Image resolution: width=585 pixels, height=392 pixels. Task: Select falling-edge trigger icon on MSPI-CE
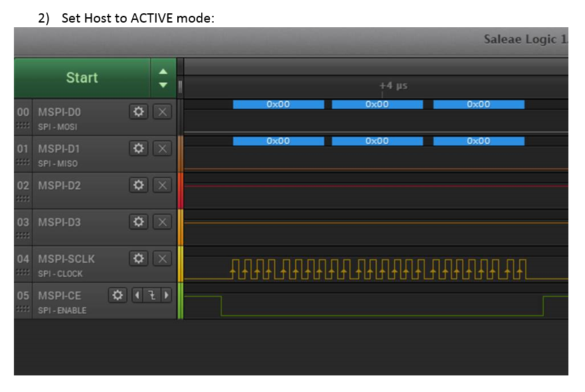pyautogui.click(x=152, y=295)
